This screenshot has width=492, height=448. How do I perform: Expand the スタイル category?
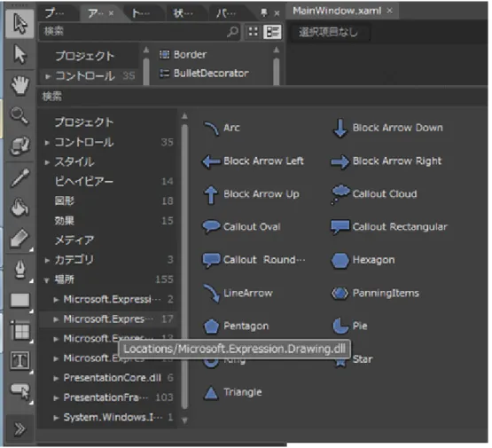(x=47, y=162)
